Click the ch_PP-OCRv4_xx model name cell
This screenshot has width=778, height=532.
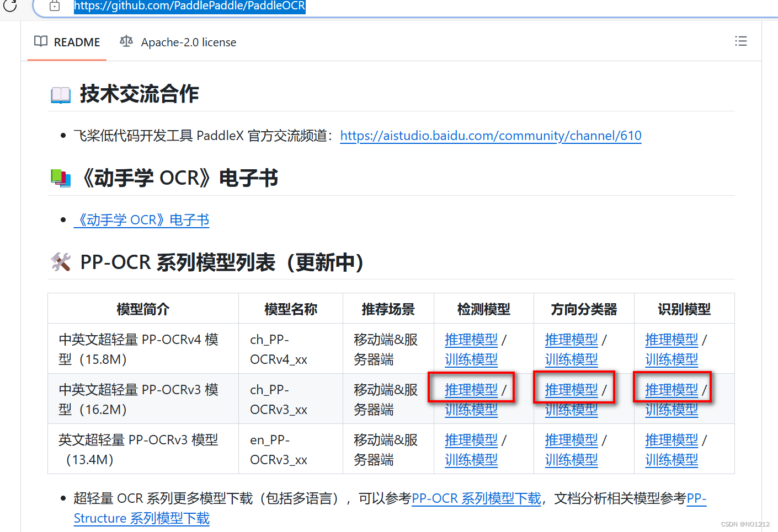[291, 349]
